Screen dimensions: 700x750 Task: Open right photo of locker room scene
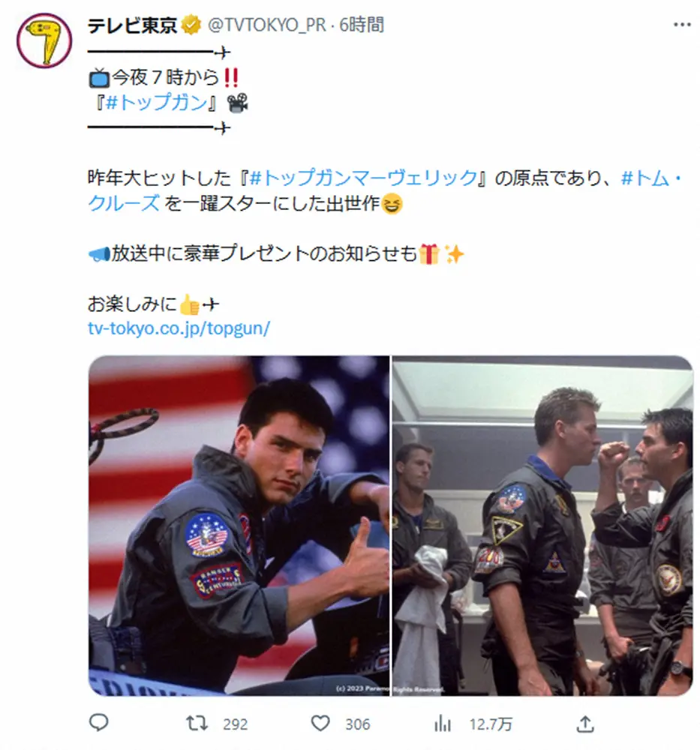click(x=542, y=525)
